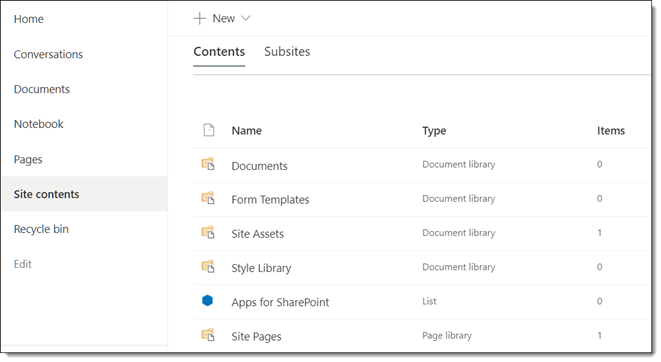This screenshot has width=661, height=362.
Task: Open Conversations in the left navigation
Action: pos(48,54)
